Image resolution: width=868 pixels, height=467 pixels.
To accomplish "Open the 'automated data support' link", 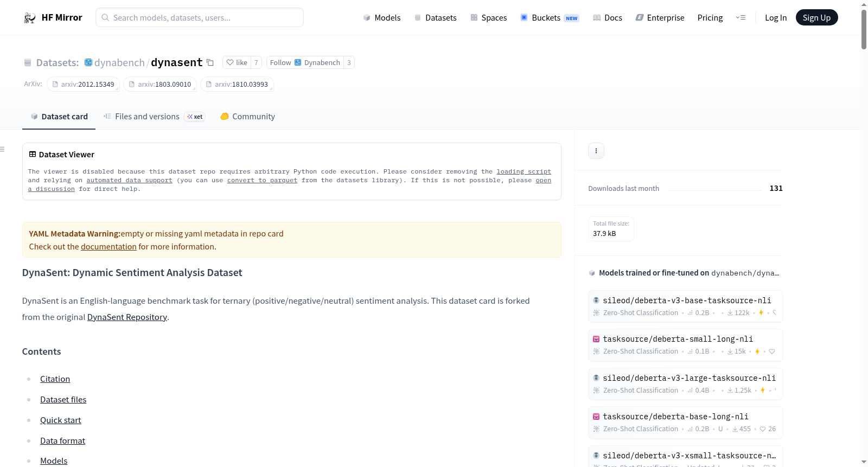I will pos(129,180).
